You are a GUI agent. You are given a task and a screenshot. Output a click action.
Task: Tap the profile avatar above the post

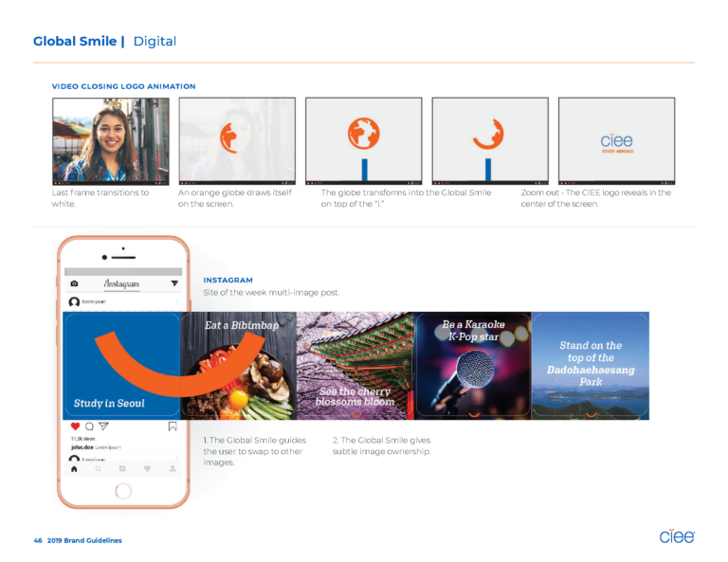(x=74, y=301)
